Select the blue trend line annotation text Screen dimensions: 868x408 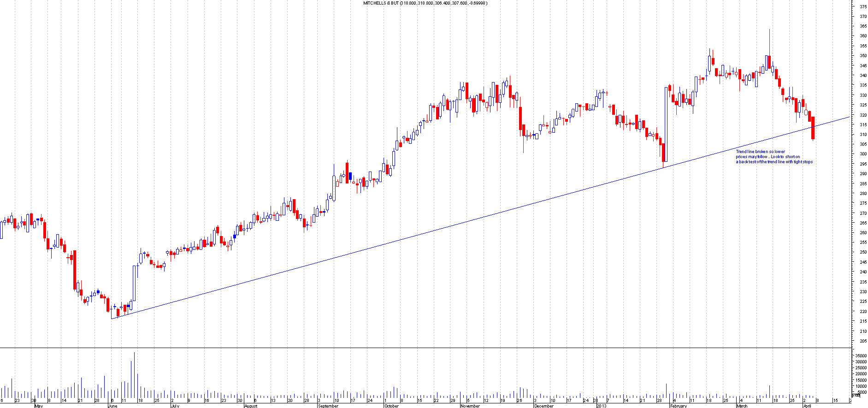(774, 157)
